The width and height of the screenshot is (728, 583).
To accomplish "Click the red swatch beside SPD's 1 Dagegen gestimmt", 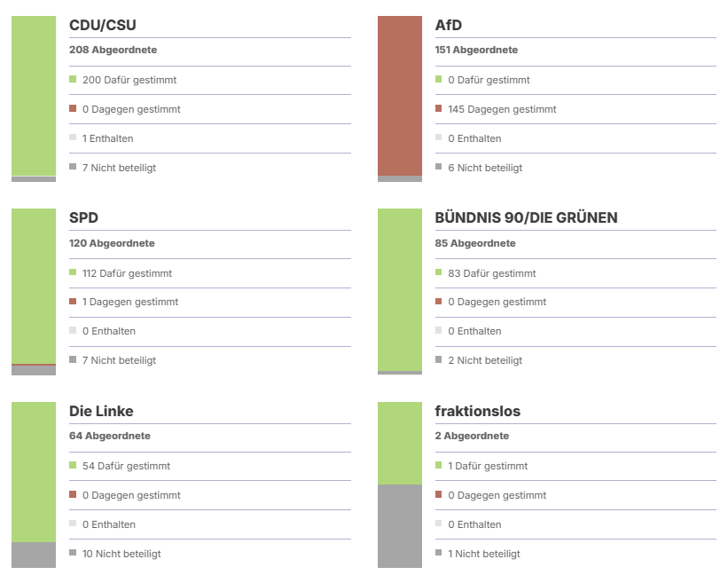I will (x=73, y=302).
